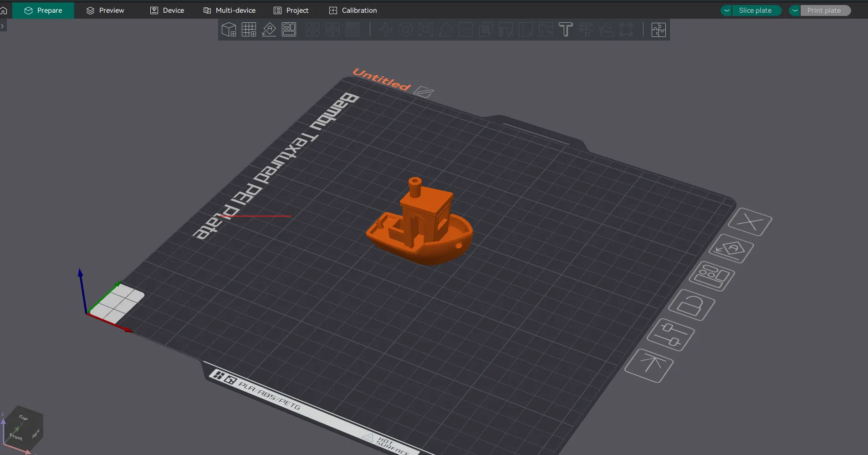Click Top face of view cube

(x=24, y=417)
